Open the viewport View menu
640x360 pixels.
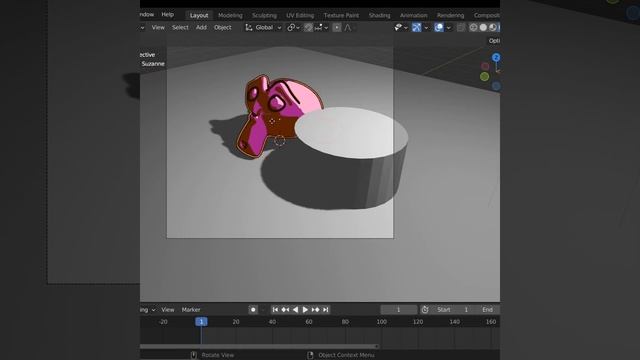click(x=158, y=27)
